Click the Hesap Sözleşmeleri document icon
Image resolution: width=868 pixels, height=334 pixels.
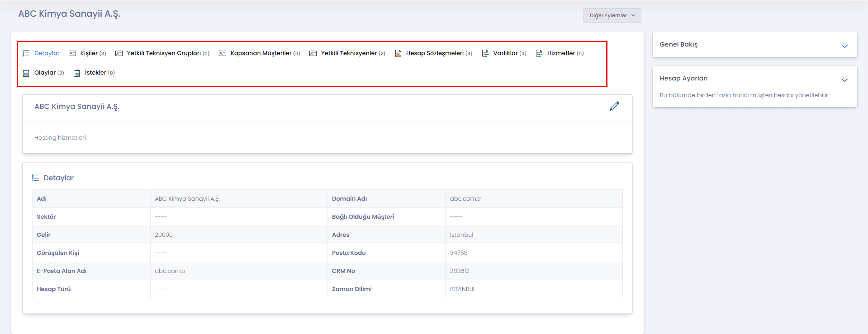point(398,53)
